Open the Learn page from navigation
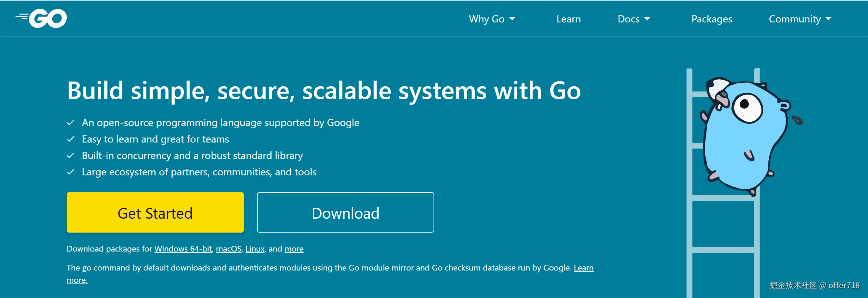 click(x=569, y=19)
